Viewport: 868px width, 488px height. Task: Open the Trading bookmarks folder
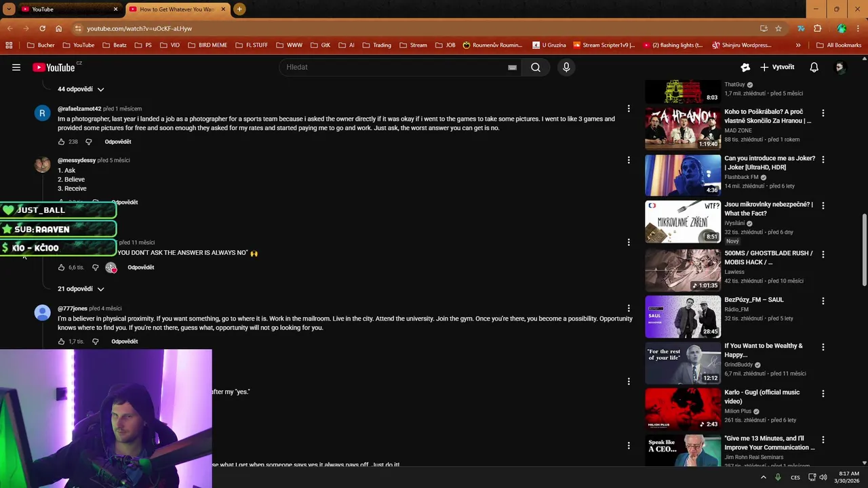coord(376,45)
